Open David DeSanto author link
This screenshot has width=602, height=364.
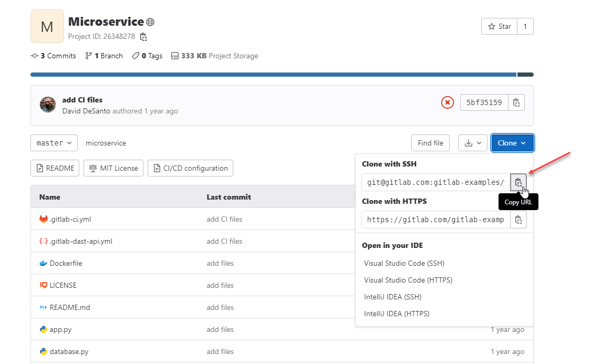pyautogui.click(x=86, y=111)
